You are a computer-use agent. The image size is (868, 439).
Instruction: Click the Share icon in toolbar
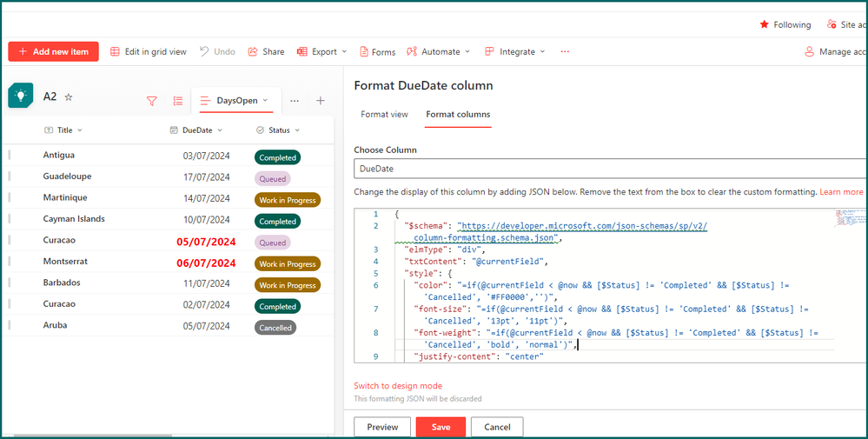pyautogui.click(x=253, y=51)
